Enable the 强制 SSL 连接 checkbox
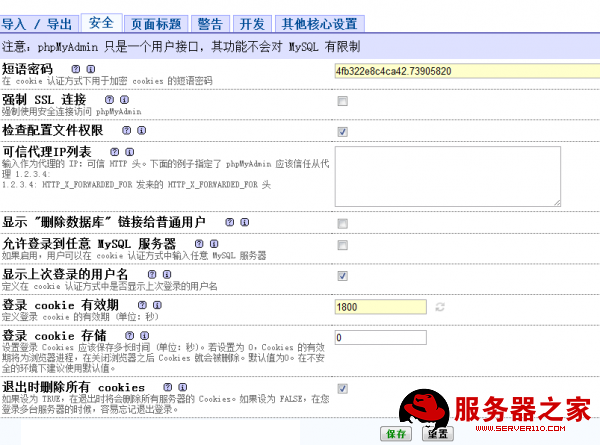The width and height of the screenshot is (600, 445). [342, 101]
